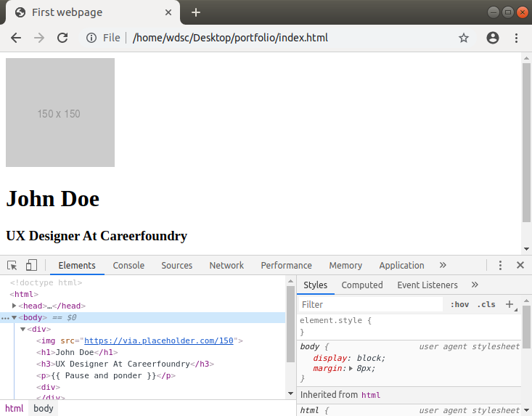Click the UX Designer At Careerfoundry heading
The image size is (532, 416).
(x=97, y=236)
